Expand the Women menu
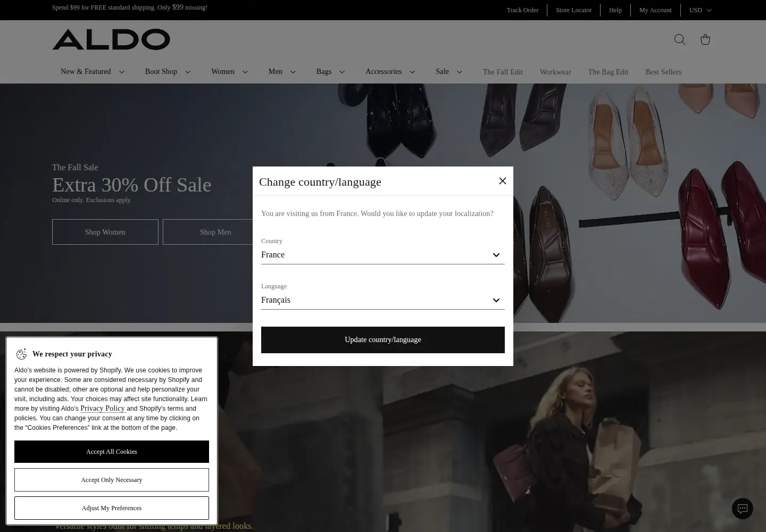The height and width of the screenshot is (532, 766). [x=230, y=72]
